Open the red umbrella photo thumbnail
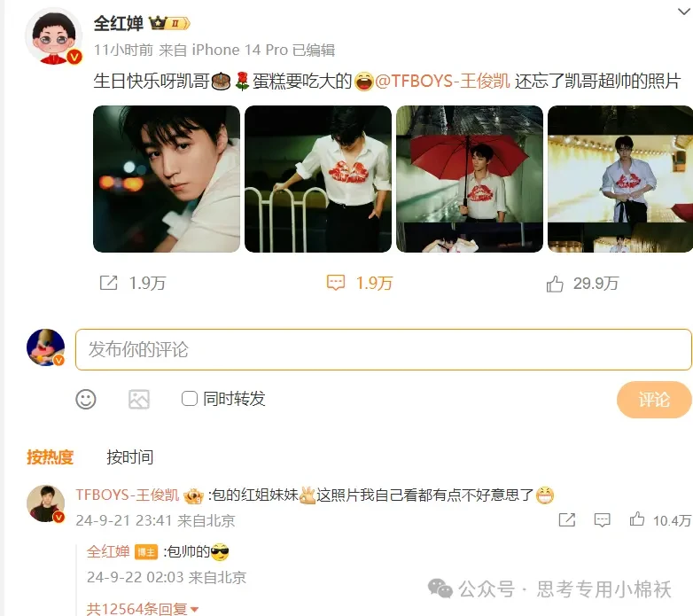This screenshot has height=616, width=693. (x=470, y=179)
